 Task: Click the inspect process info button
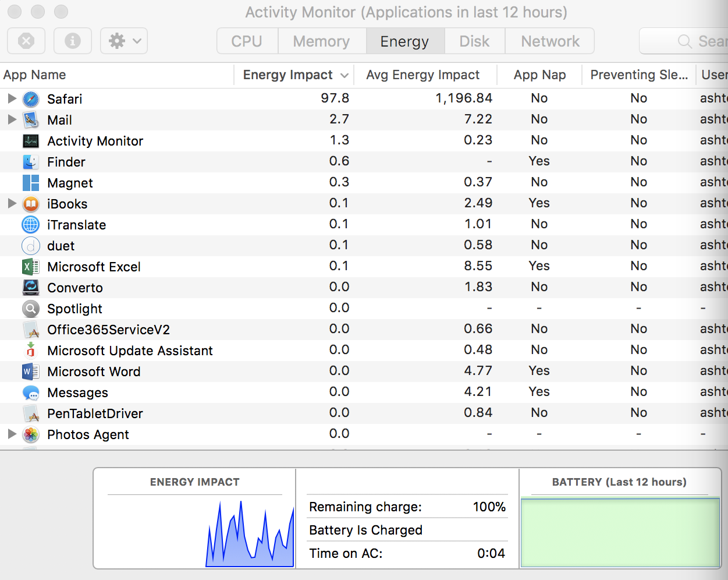pyautogui.click(x=73, y=41)
